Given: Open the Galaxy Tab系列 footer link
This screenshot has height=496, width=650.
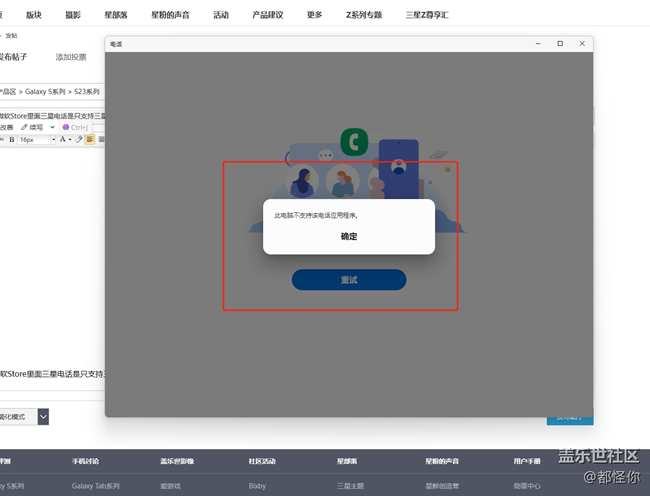Looking at the screenshot, I should 95,485.
